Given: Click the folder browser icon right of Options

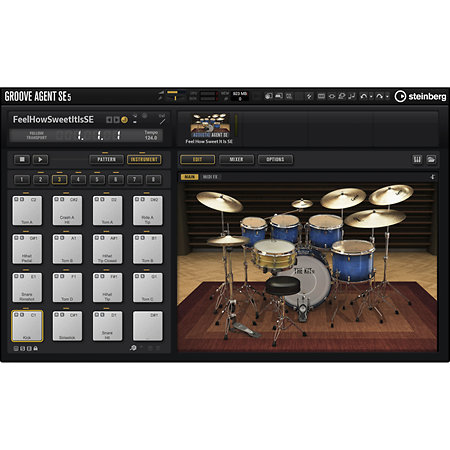Looking at the screenshot, I should (x=431, y=159).
